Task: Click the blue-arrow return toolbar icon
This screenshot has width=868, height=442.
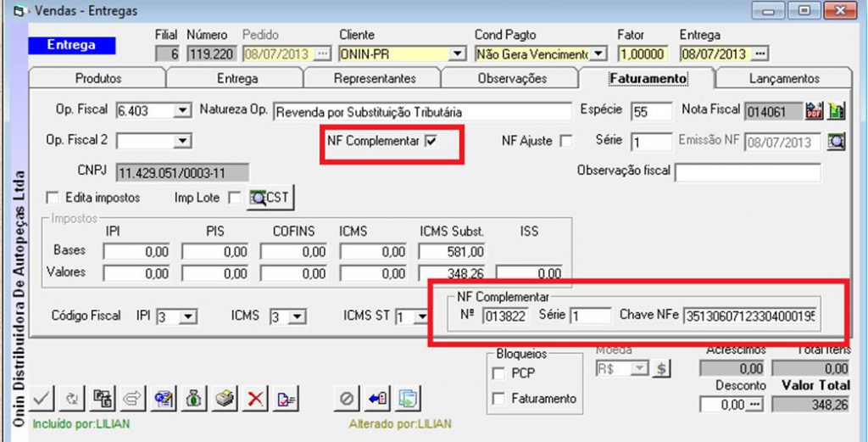Action: (x=378, y=398)
